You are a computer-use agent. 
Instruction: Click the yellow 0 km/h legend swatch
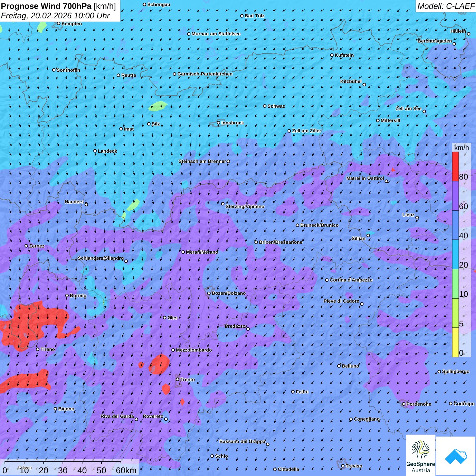[455, 342]
